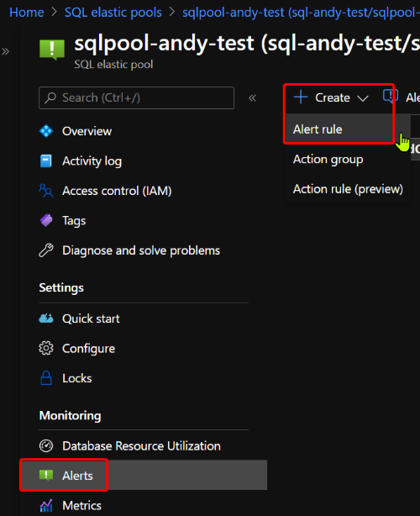Open the Create dropdown chevron
This screenshot has height=516, width=420.
point(362,98)
